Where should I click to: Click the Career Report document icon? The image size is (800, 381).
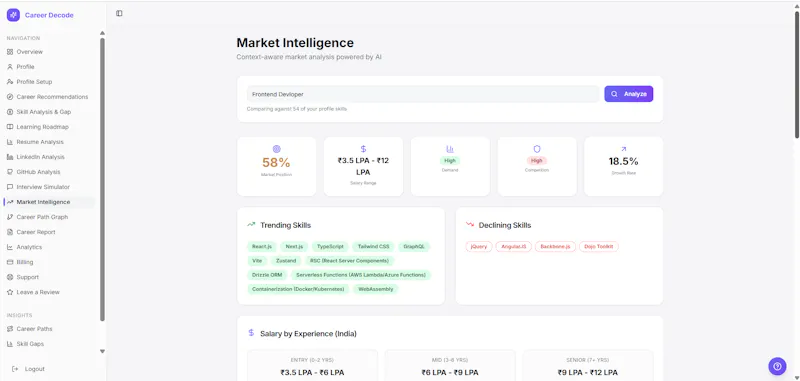(10, 232)
